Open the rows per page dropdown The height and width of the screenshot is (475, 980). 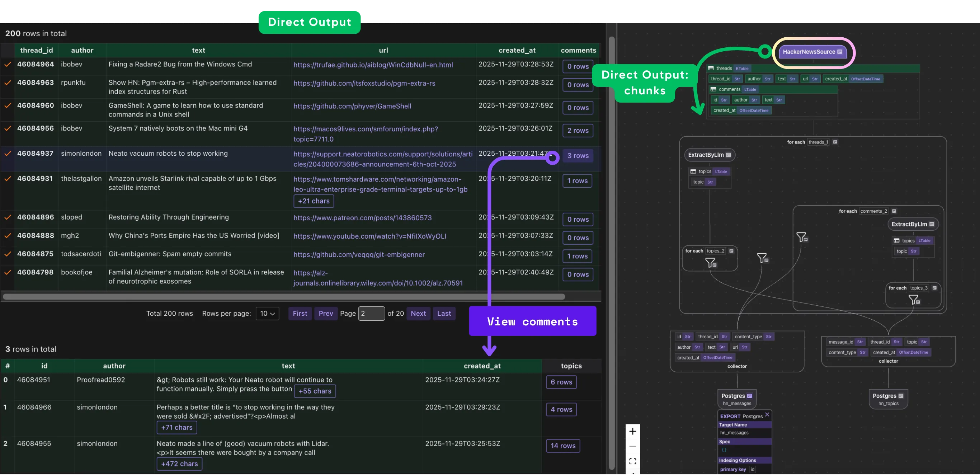268,314
